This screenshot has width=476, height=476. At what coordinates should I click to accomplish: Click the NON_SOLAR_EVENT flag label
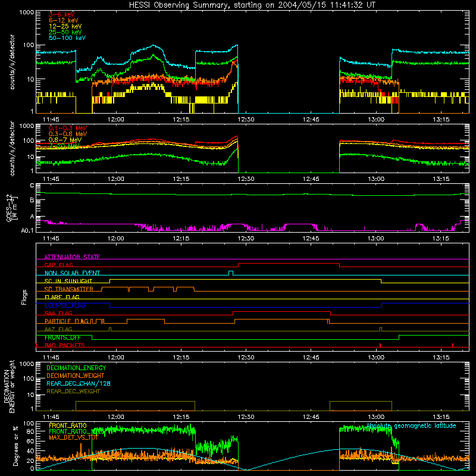pos(72,273)
